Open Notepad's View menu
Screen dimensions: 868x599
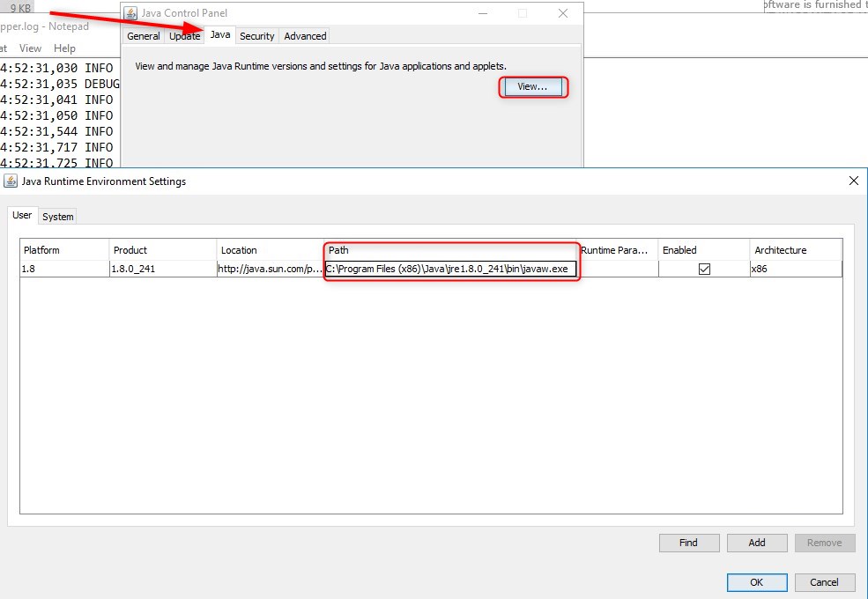tap(31, 48)
